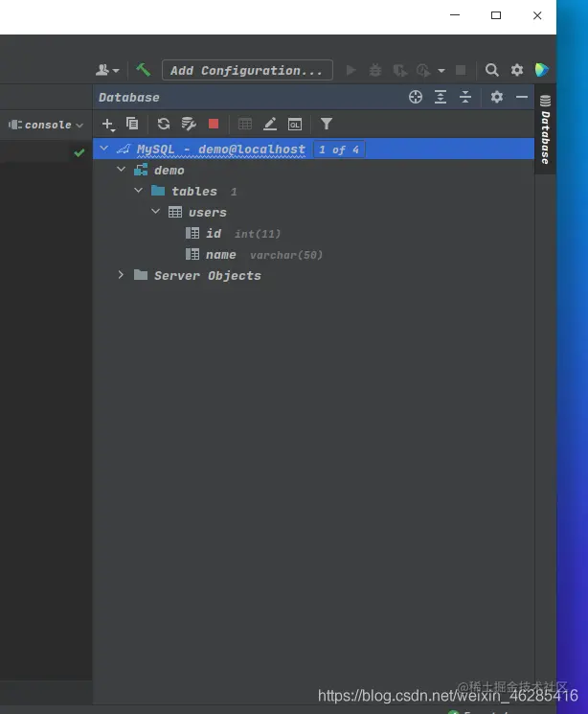This screenshot has height=714, width=588.
Task: Click Select Opened File crosshair icon
Action: pos(416,97)
